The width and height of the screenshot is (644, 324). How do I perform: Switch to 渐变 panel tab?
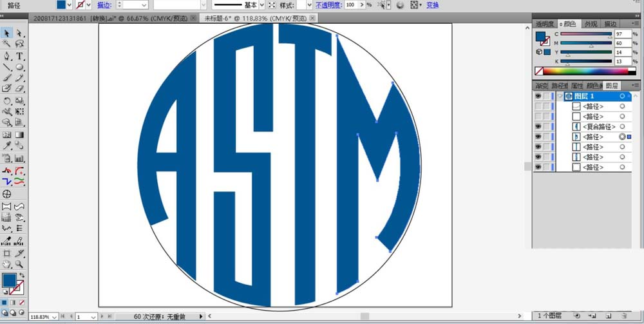coord(542,86)
